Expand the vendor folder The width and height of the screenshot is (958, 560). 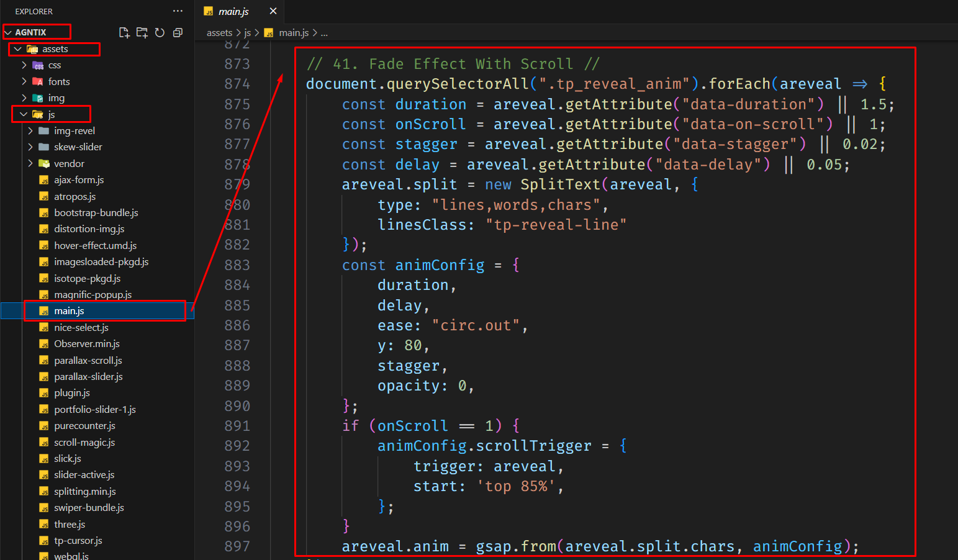coord(68,164)
